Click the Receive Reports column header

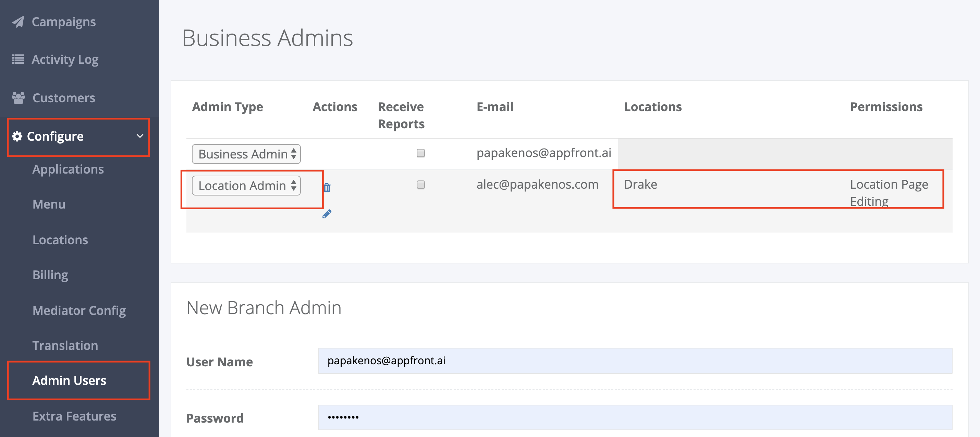tap(401, 116)
